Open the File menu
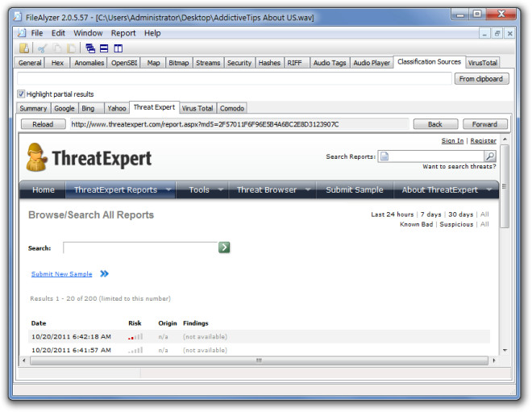This screenshot has width=532, height=412. coord(37,33)
